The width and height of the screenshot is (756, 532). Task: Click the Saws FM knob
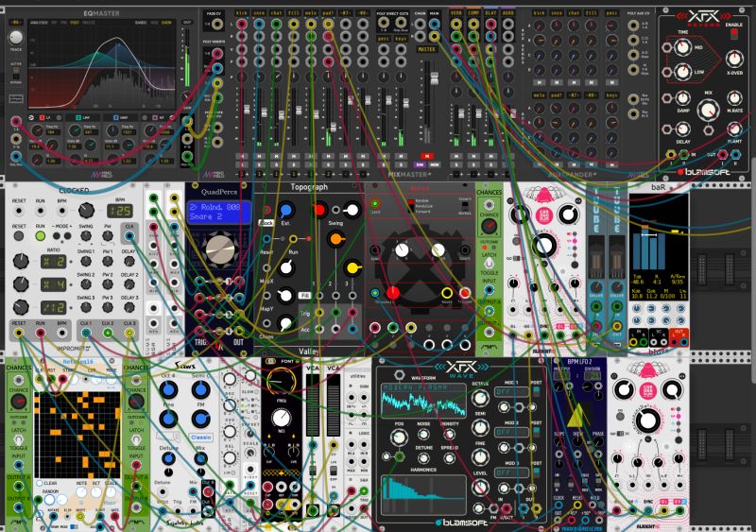200,420
